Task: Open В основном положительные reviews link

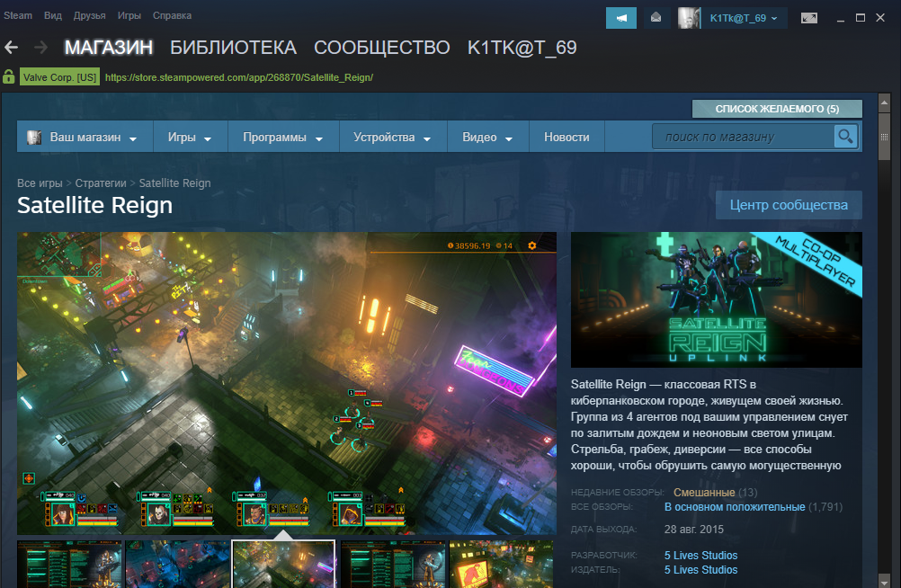Action: pos(735,507)
